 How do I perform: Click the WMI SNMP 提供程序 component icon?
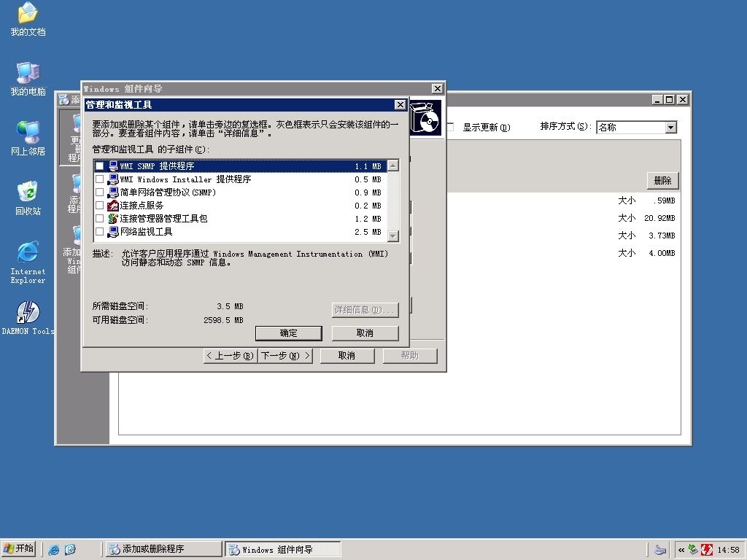tap(113, 166)
